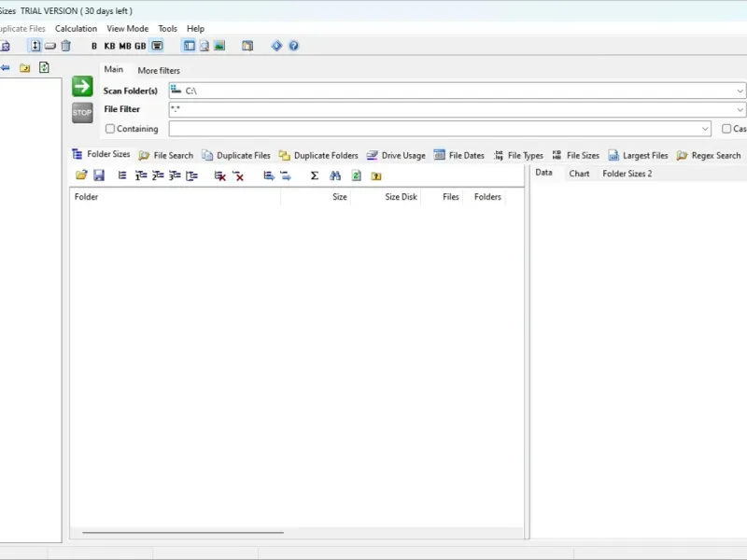
Task: Click the binoculars find icon
Action: click(335, 175)
